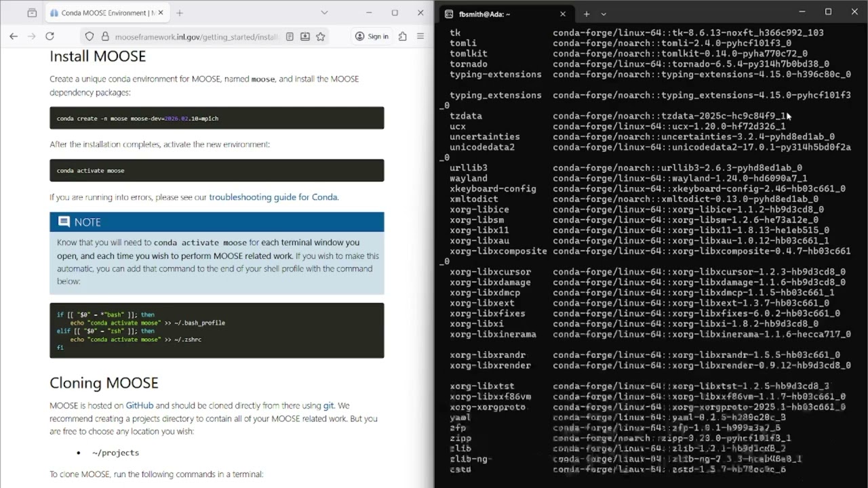
Task: Click the install/save page icon in address bar
Action: pos(305,37)
